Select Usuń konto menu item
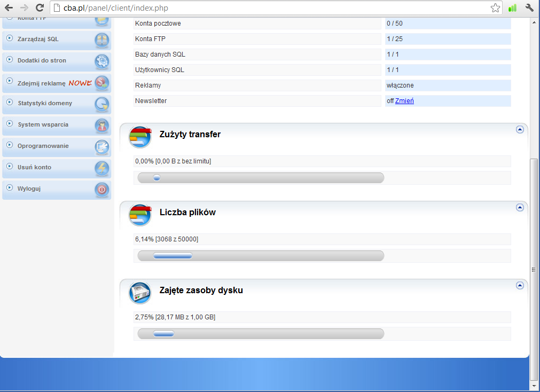 [x=57, y=168]
